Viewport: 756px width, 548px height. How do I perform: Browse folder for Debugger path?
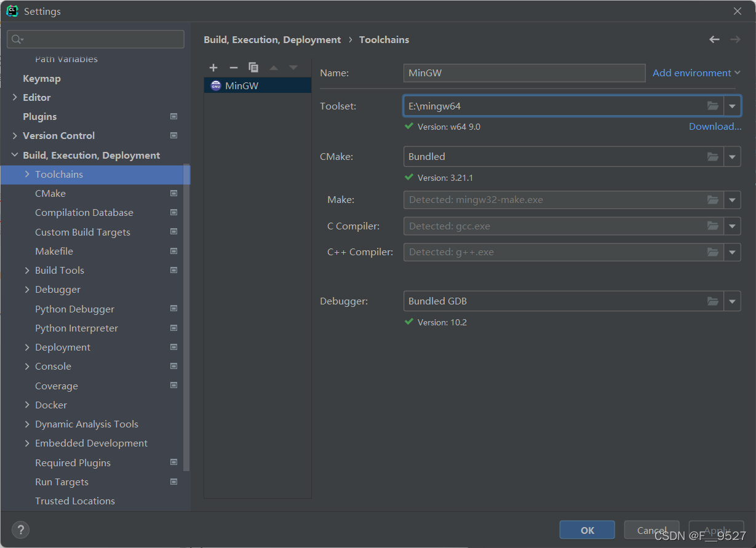pos(713,301)
